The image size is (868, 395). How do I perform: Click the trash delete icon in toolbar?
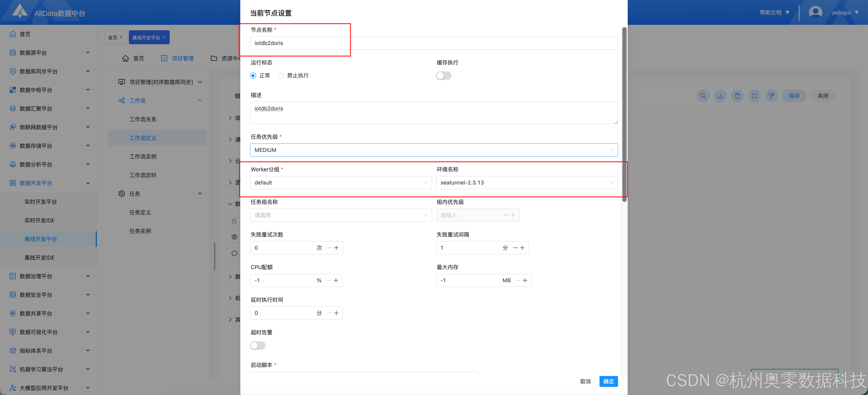[737, 96]
